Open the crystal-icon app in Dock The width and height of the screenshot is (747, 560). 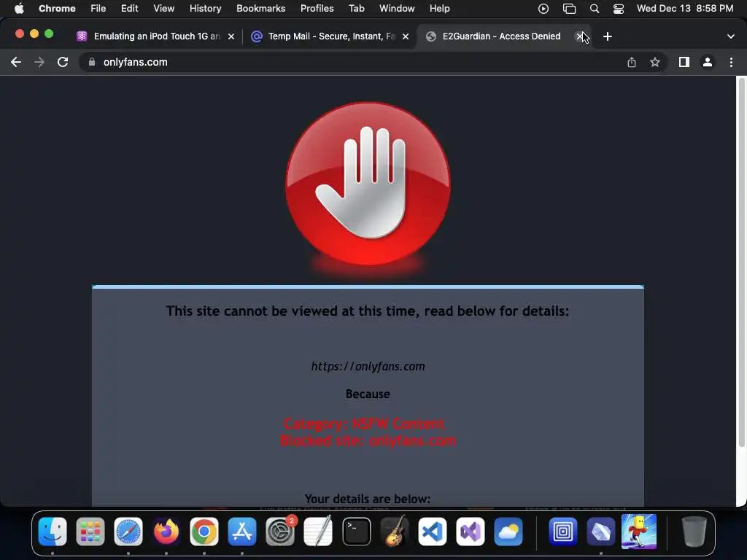[601, 531]
